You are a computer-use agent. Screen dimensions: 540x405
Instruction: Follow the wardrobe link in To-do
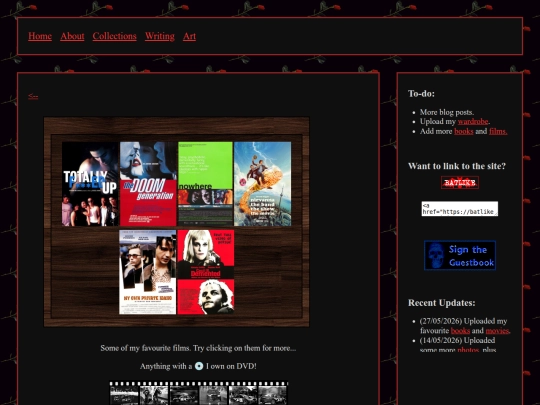pyautogui.click(x=473, y=122)
